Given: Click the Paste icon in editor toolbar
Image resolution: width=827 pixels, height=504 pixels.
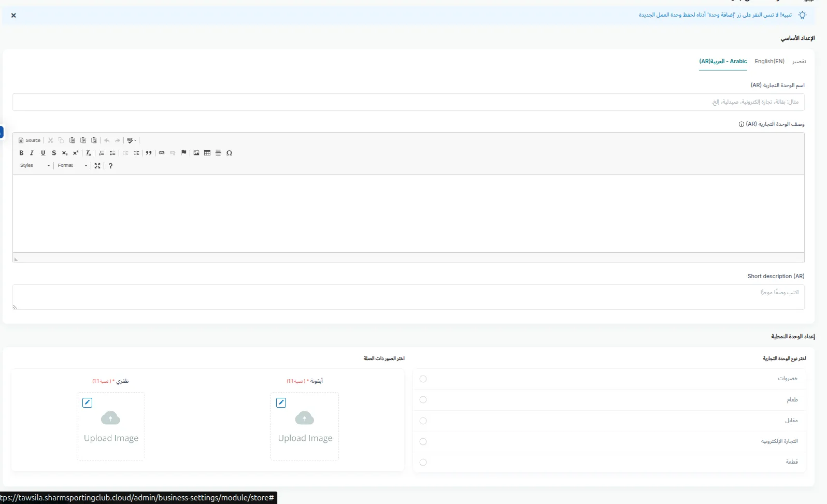Looking at the screenshot, I should 72,140.
